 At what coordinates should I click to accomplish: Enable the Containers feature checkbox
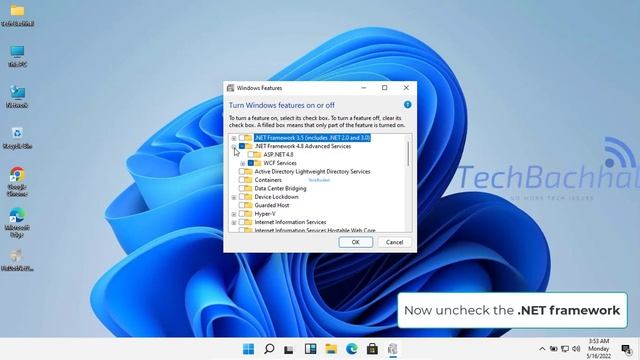[x=242, y=180]
